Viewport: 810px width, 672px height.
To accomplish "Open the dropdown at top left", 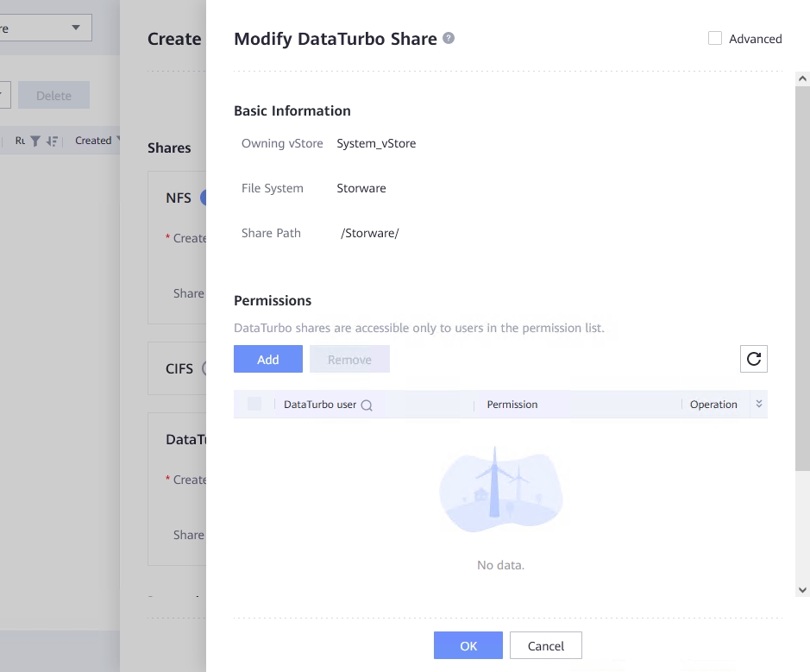I will coord(75,28).
